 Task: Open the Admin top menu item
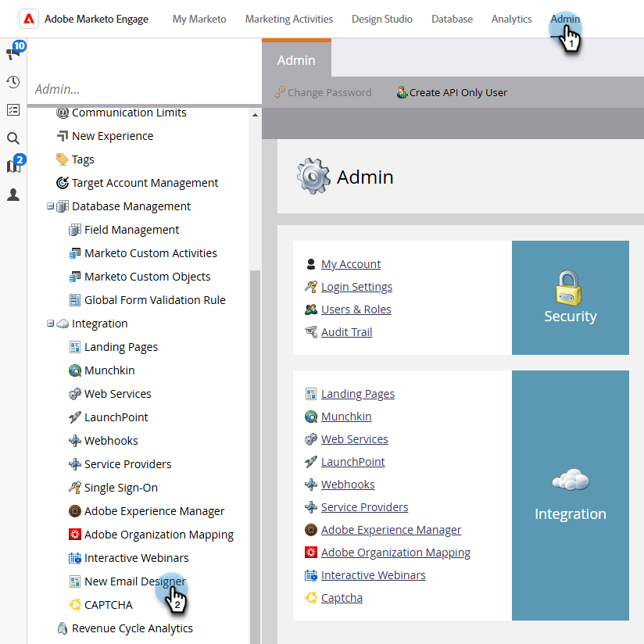coord(565,19)
